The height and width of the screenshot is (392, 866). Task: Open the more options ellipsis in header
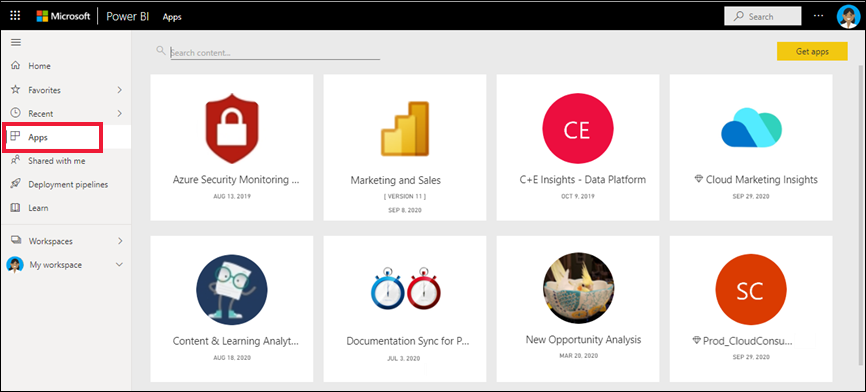coord(819,16)
